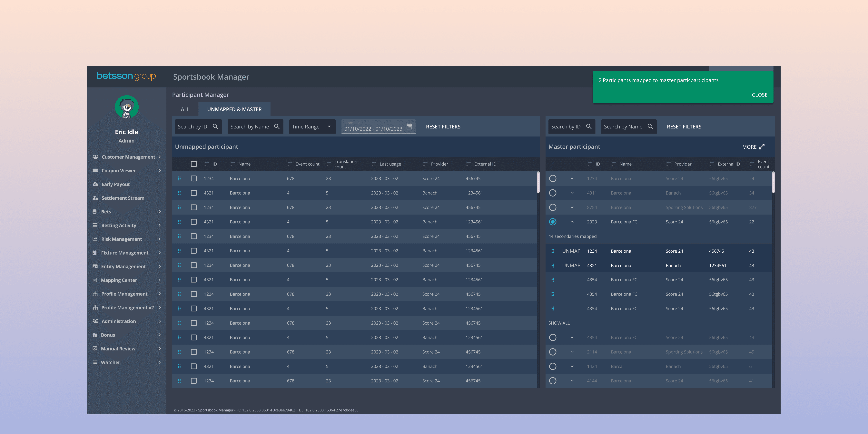Click the calendar icon in date range field
This screenshot has height=434, width=868.
(409, 126)
